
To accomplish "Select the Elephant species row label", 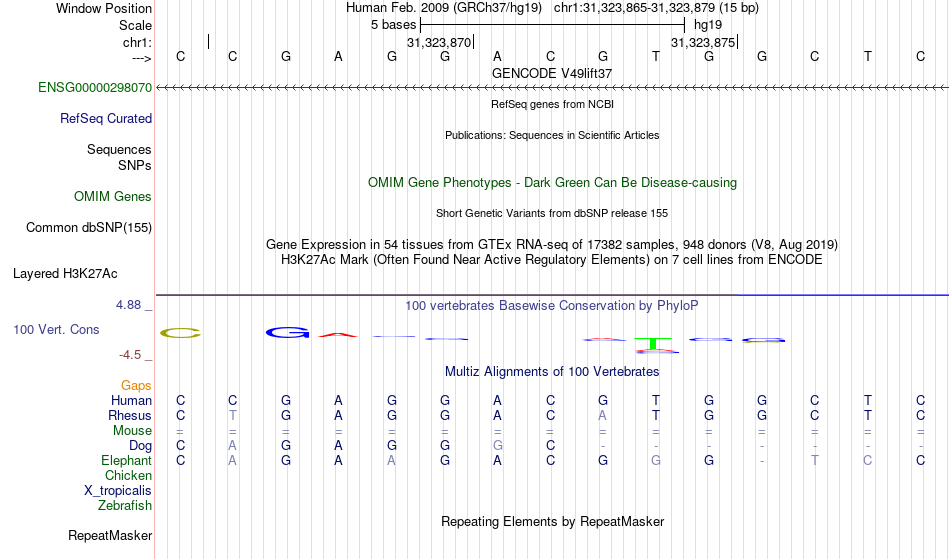I will pyautogui.click(x=127, y=460).
